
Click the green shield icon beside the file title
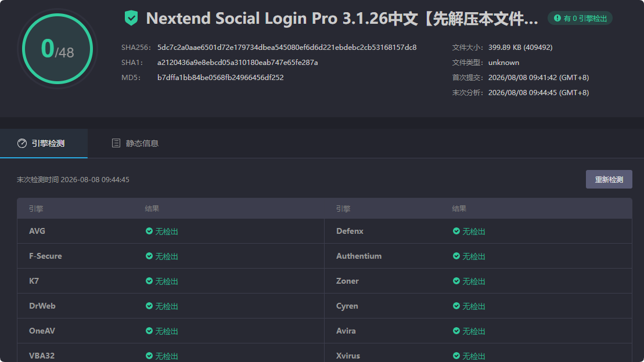pos(131,18)
